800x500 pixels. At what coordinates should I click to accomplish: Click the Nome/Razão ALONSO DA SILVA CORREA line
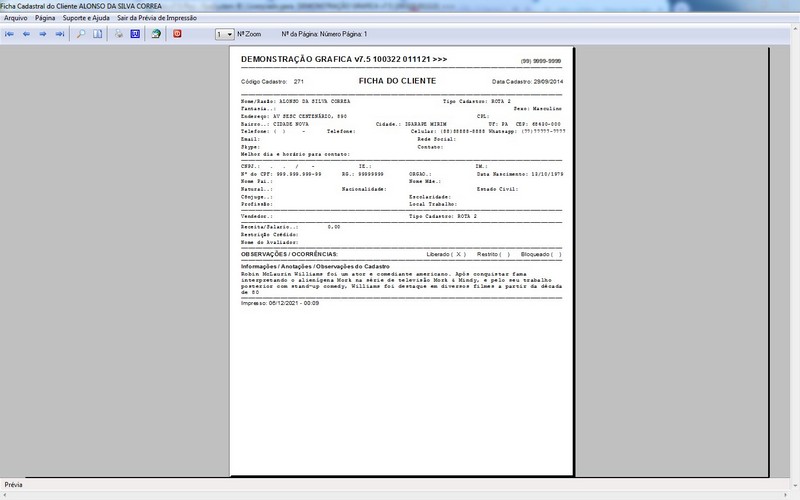tap(295, 102)
